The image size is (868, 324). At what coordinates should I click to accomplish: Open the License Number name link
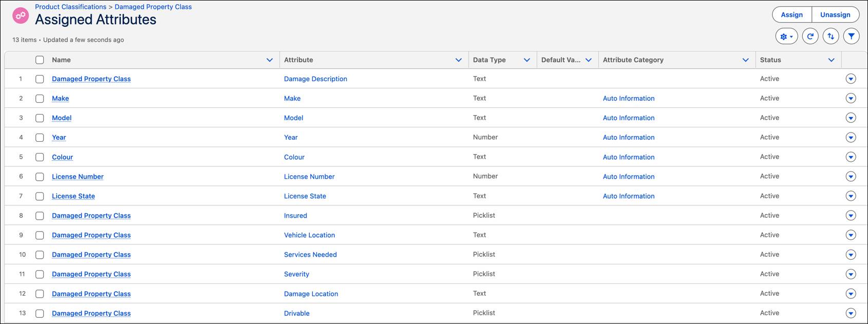click(78, 177)
